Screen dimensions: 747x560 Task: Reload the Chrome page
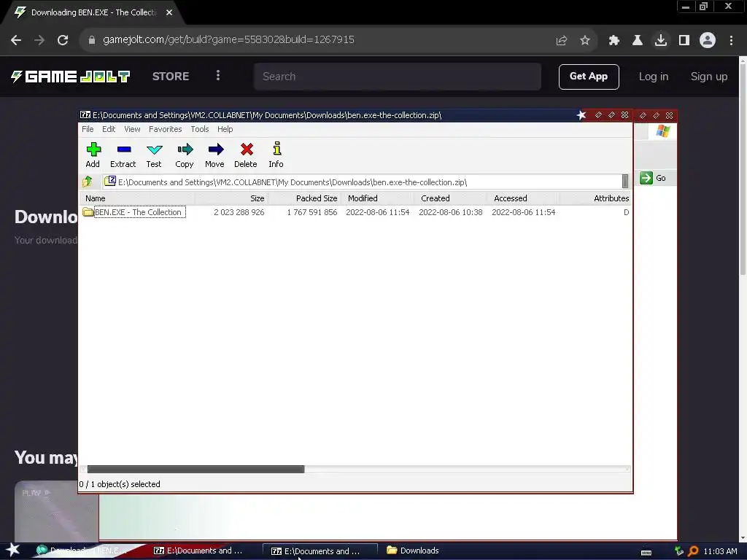click(63, 40)
